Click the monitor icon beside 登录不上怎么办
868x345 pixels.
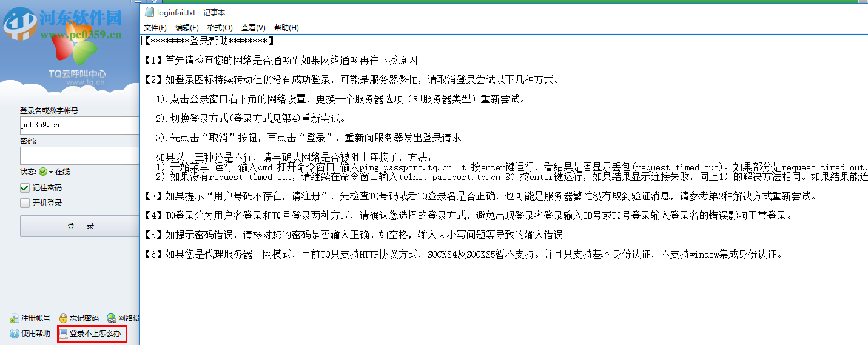pyautogui.click(x=63, y=333)
